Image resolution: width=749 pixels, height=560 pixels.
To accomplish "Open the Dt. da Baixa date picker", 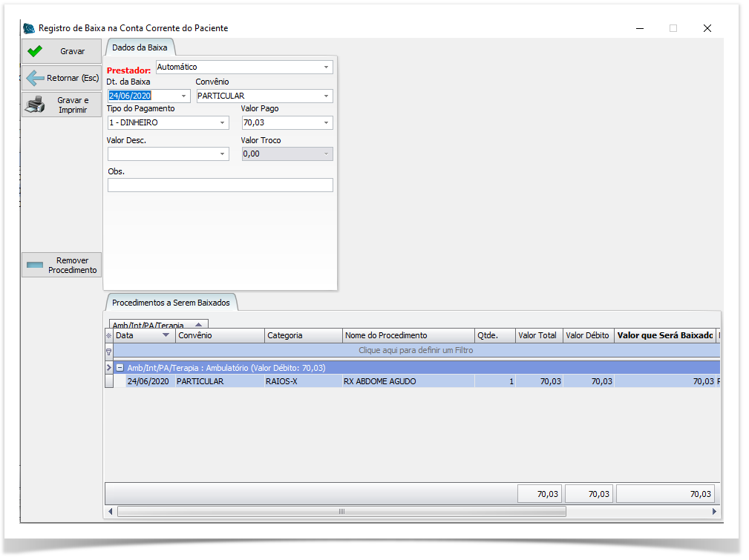I will point(183,96).
